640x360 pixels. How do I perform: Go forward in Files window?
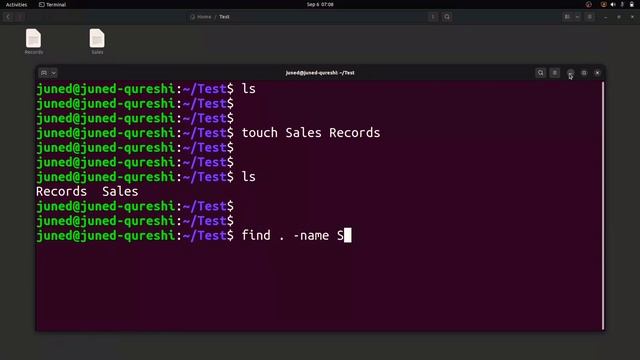pos(20,17)
